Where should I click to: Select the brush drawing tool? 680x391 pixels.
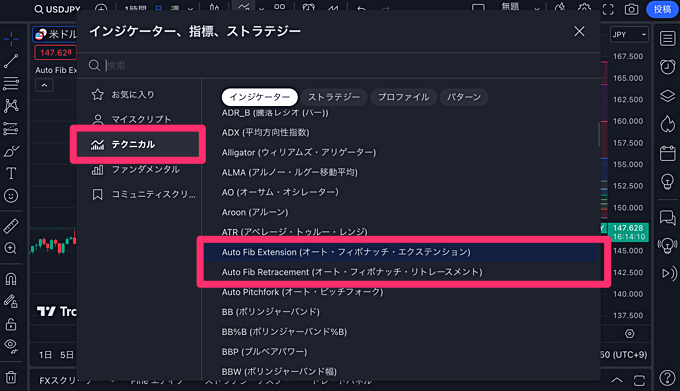11,151
